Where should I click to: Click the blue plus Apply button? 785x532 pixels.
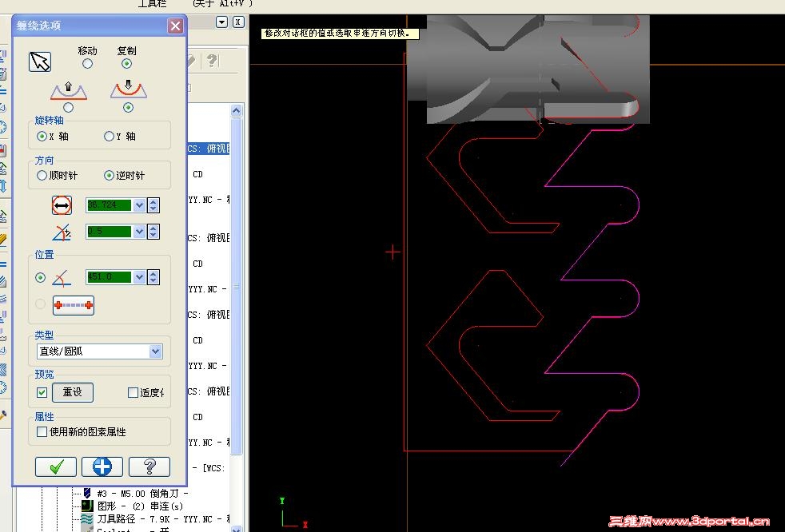pos(102,467)
